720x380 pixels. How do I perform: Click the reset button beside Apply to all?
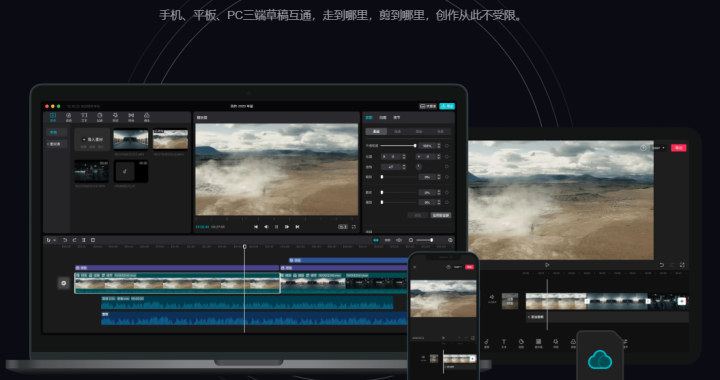point(418,215)
